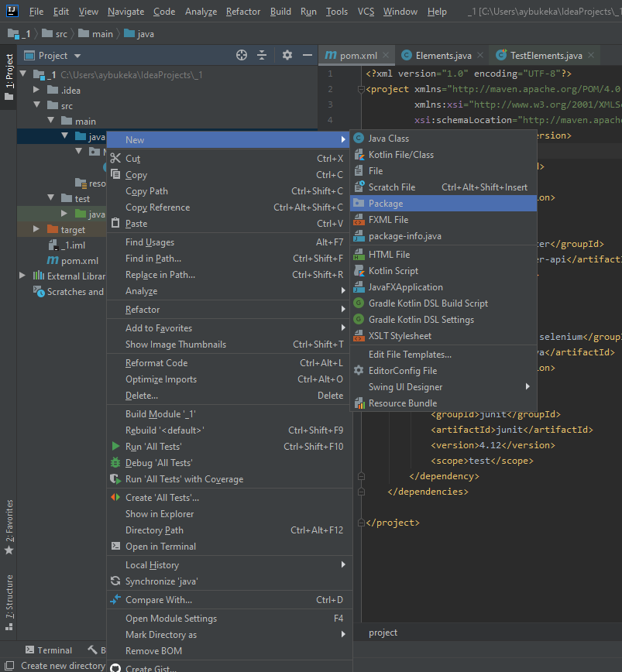Open the Project view dropdown

coord(77,56)
